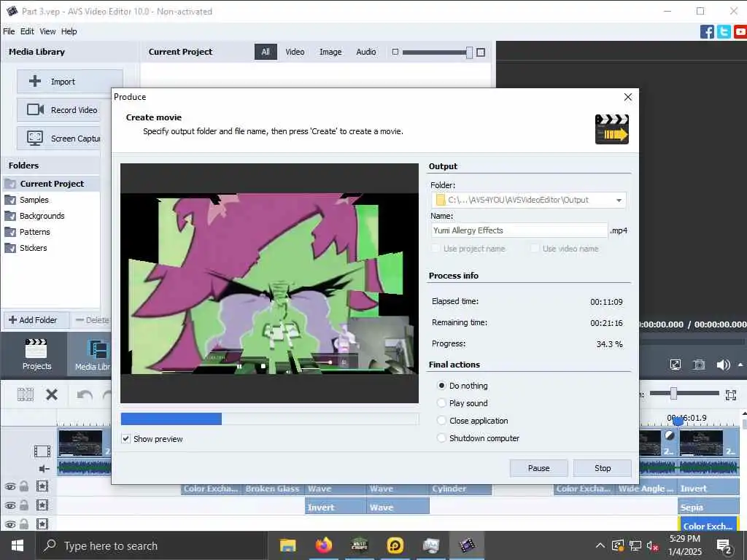Screen dimensions: 747x560
Task: Click the YouTube icon
Action: coord(740,32)
